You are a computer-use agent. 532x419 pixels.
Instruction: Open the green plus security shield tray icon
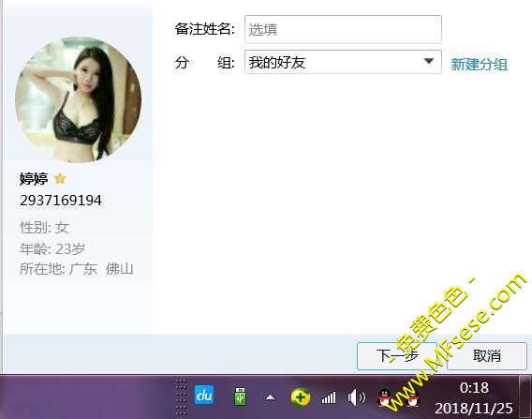pyautogui.click(x=301, y=397)
